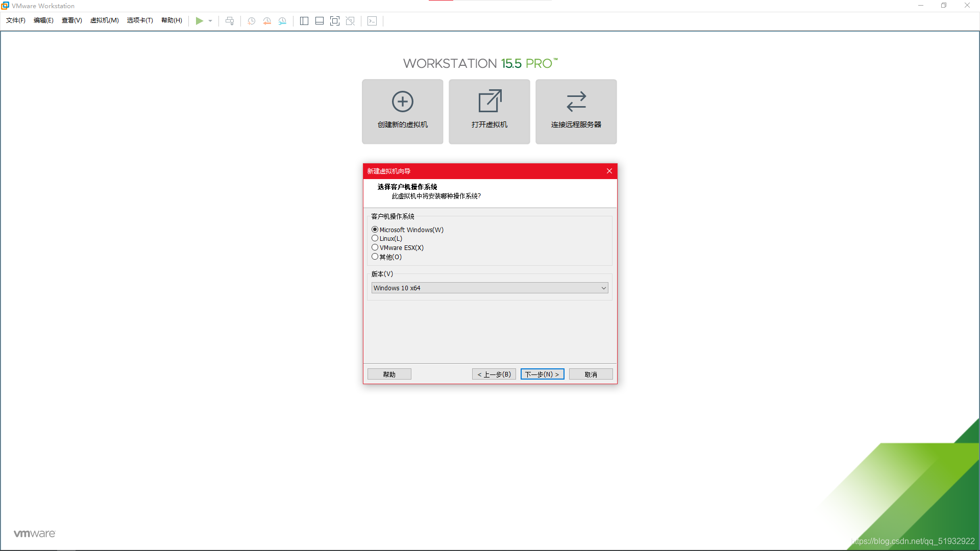Click the 下一步(N) next button
Image resolution: width=980 pixels, height=551 pixels.
tap(542, 374)
